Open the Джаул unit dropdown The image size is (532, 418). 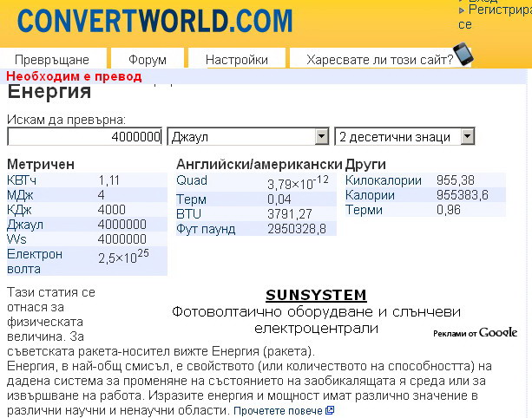248,137
